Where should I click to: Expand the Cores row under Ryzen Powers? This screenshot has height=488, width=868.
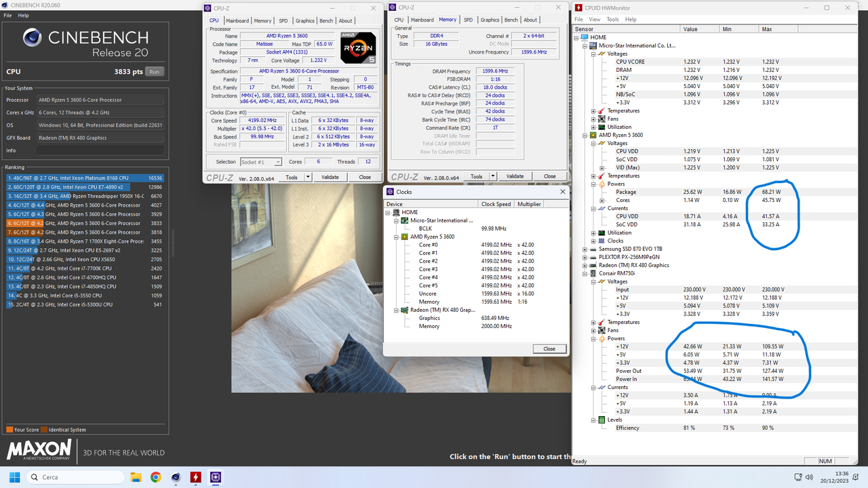601,200
